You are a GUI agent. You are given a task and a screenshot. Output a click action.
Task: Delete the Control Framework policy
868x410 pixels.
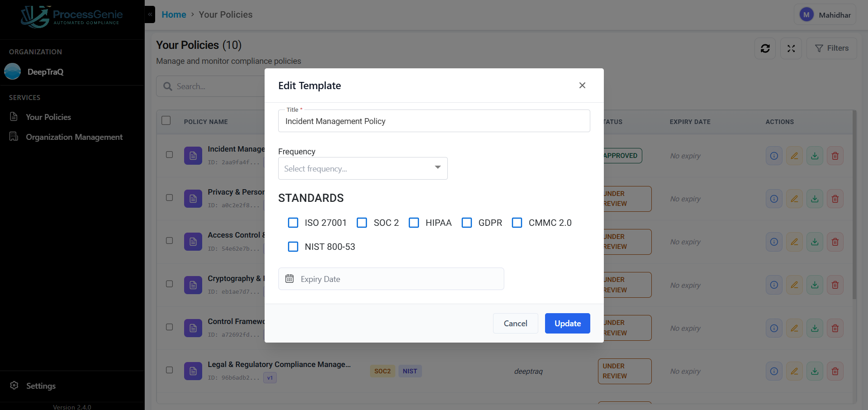coord(835,328)
